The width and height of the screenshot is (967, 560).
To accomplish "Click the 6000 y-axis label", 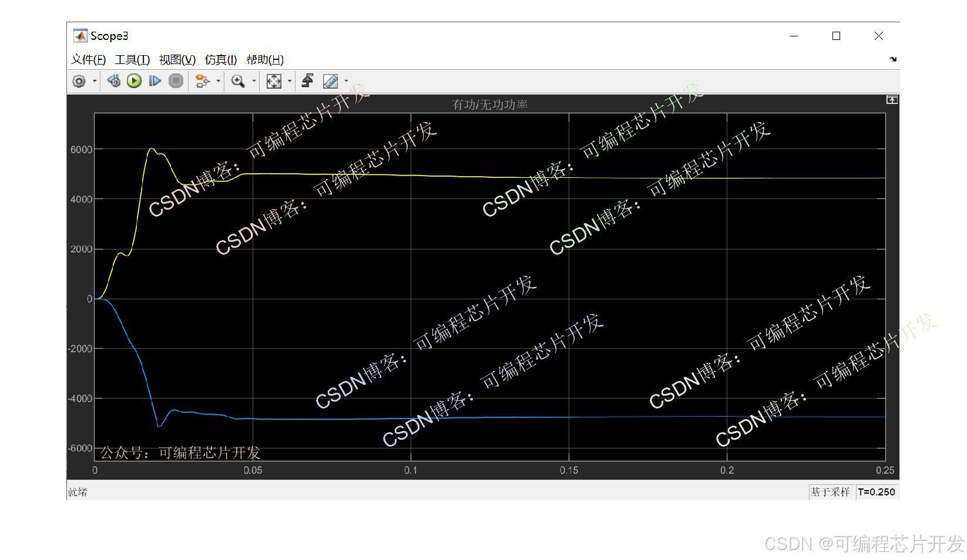I will [82, 150].
